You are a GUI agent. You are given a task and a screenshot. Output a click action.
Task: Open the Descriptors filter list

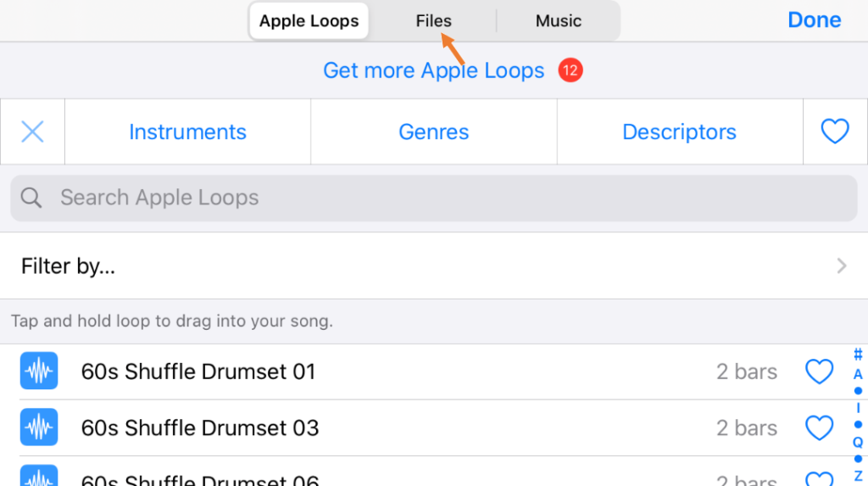point(680,132)
